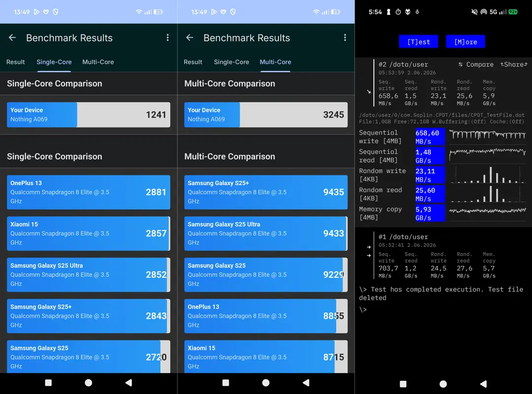The height and width of the screenshot is (394, 532).
Task: Tap the Back triangle below Single-Core results
Action: coord(129,383)
